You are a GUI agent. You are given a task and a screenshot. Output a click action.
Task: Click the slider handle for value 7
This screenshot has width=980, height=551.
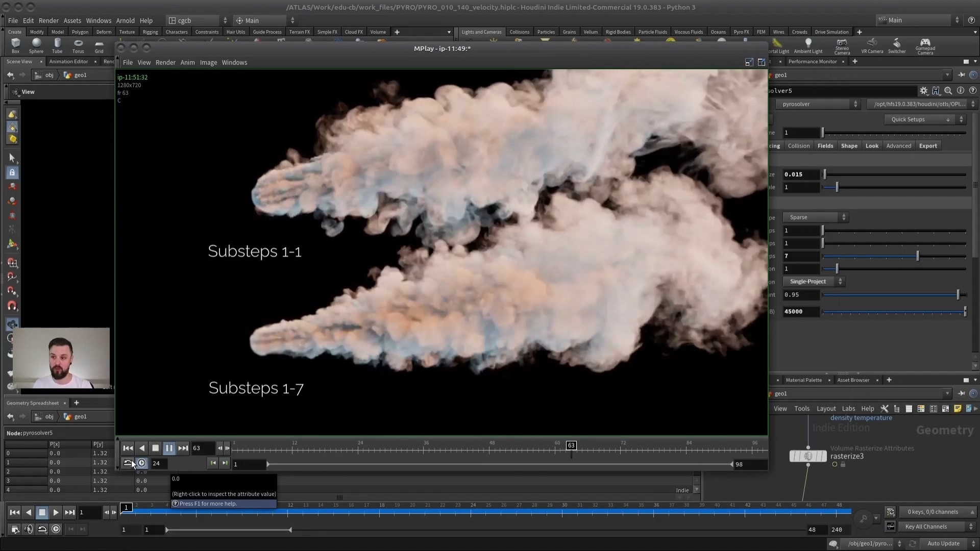pos(918,256)
